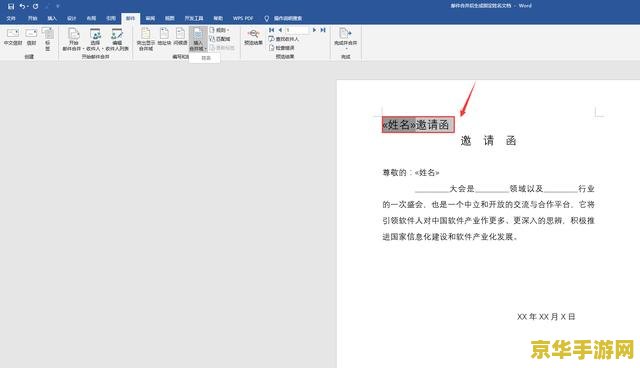This screenshot has width=640, height=368.
Task: Go to next record arrow button
Action: coord(314,30)
